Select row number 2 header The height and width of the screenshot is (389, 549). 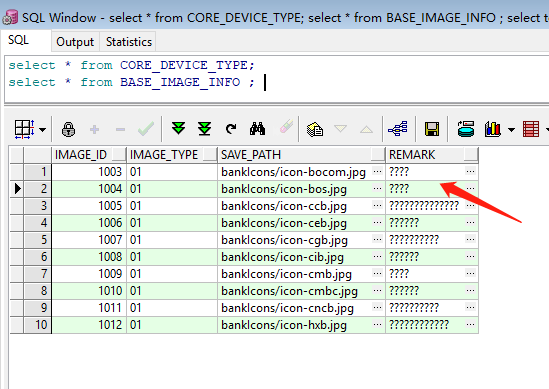37,189
